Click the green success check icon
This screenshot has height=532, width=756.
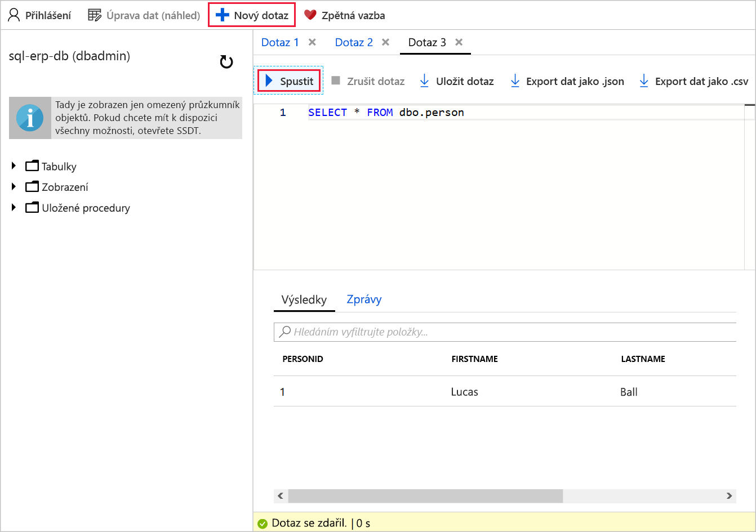tap(263, 524)
